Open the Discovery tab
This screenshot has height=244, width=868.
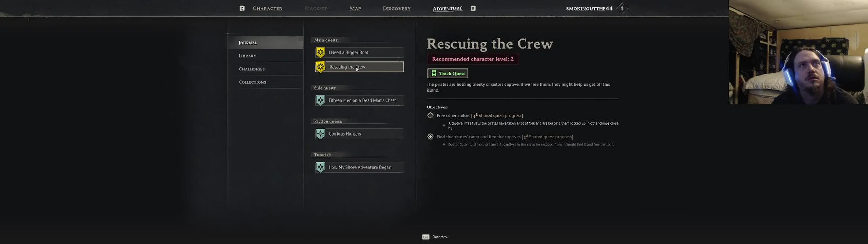(x=396, y=8)
